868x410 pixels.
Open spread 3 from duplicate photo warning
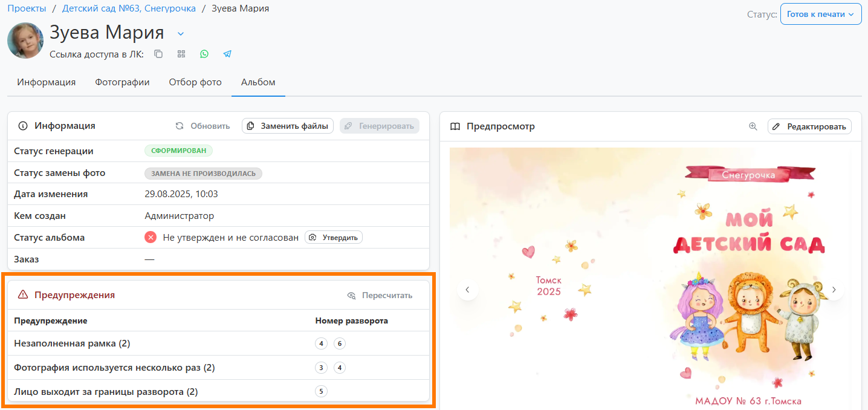tap(321, 368)
